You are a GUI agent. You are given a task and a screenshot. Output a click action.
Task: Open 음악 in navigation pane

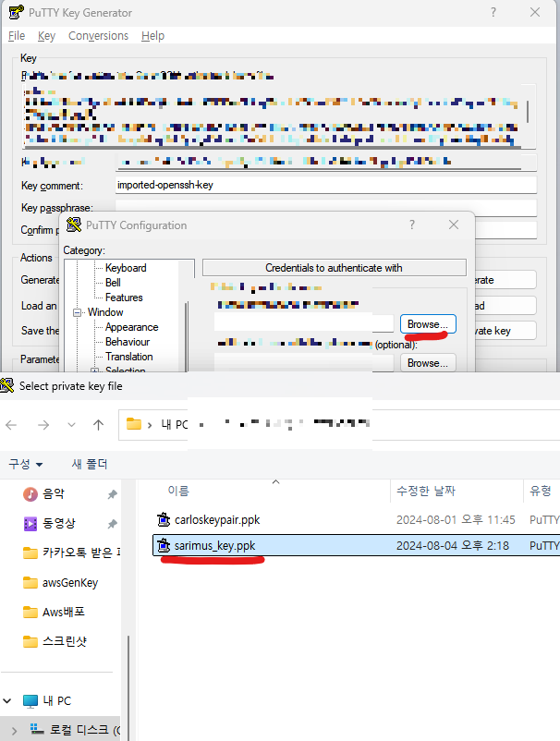(54, 493)
